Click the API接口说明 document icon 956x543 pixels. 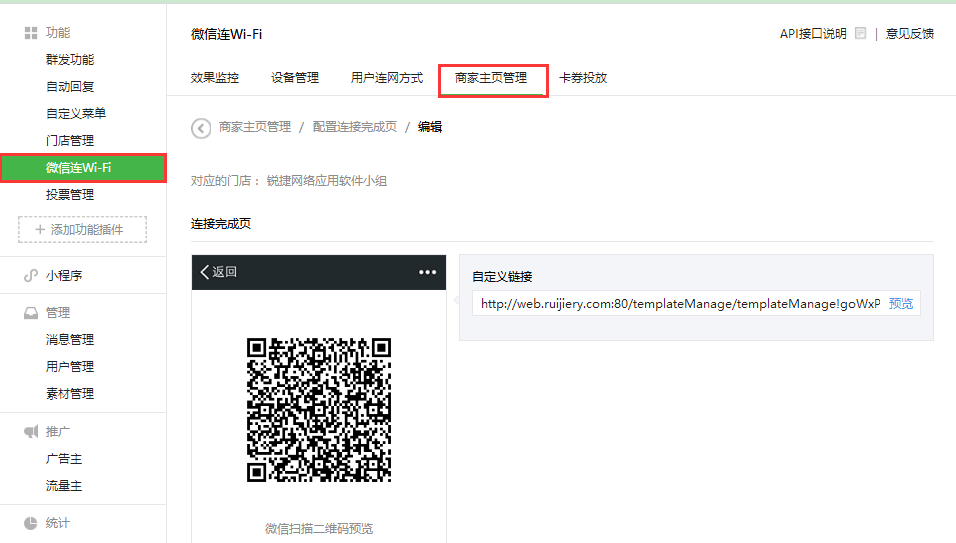click(x=860, y=34)
